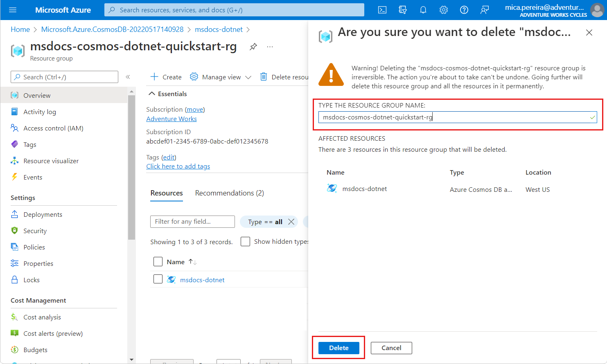Collapse the Essentials section
This screenshot has height=364, width=607.
pyautogui.click(x=167, y=94)
